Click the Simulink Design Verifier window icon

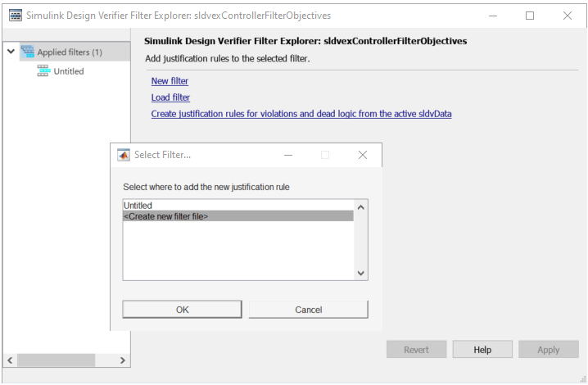tap(15, 16)
